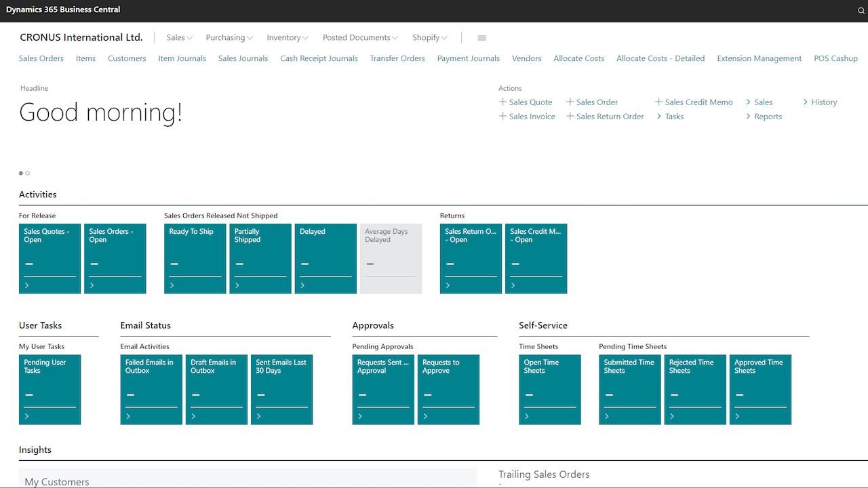Viewport: 868px width, 488px height.
Task: Click arrow on Pending User Tasks tile
Action: coord(27,416)
